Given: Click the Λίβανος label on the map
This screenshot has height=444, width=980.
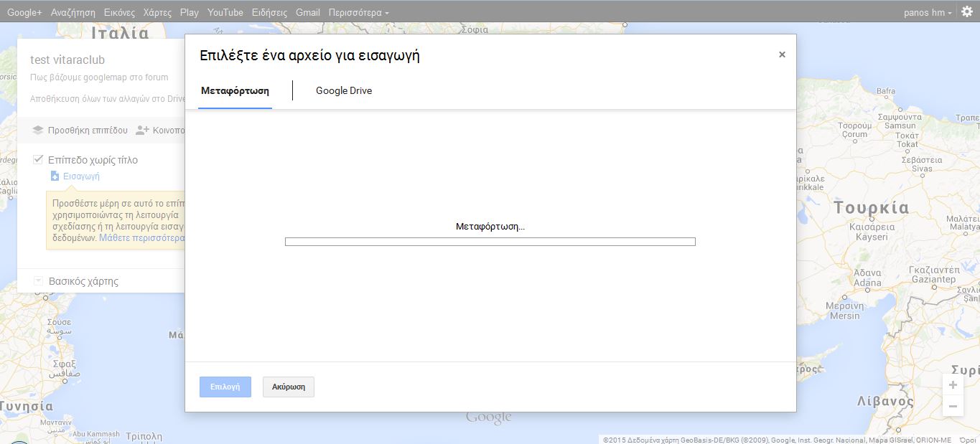Looking at the screenshot, I should pyautogui.click(x=885, y=401).
